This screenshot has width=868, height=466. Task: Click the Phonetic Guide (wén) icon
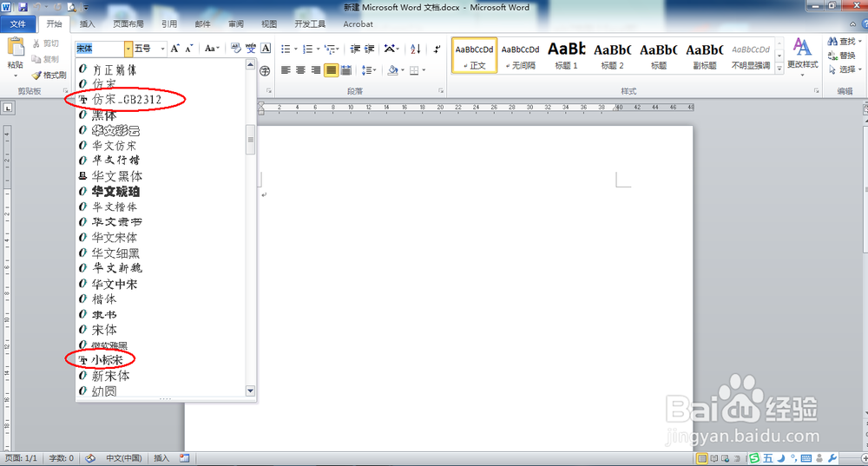pyautogui.click(x=251, y=49)
